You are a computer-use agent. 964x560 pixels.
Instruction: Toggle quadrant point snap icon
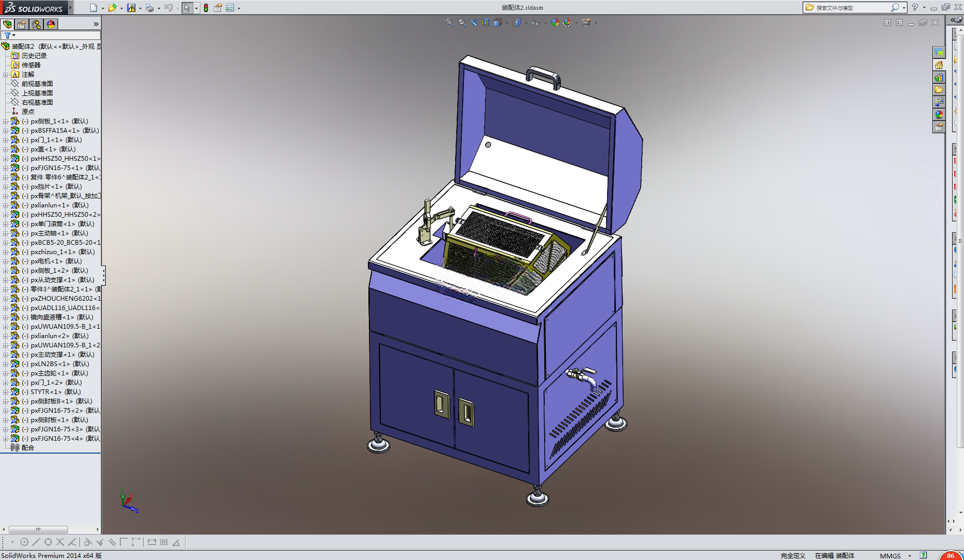(48, 542)
